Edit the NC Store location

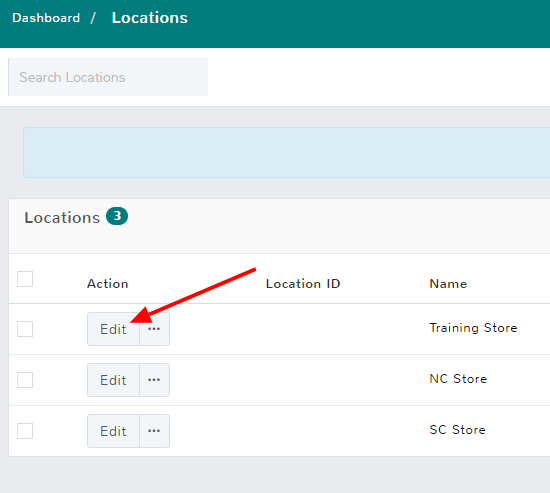(x=113, y=380)
